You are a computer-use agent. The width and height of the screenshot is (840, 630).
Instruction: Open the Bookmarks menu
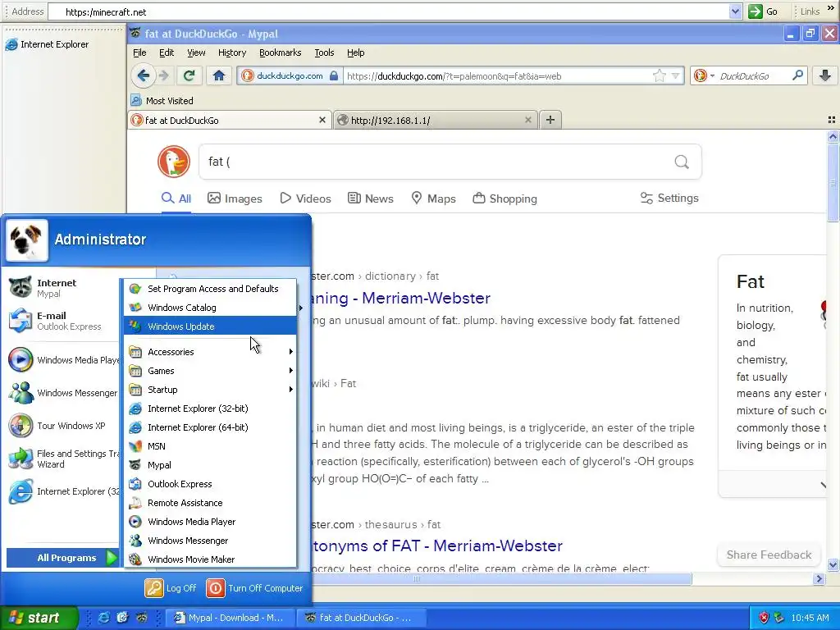pos(281,52)
